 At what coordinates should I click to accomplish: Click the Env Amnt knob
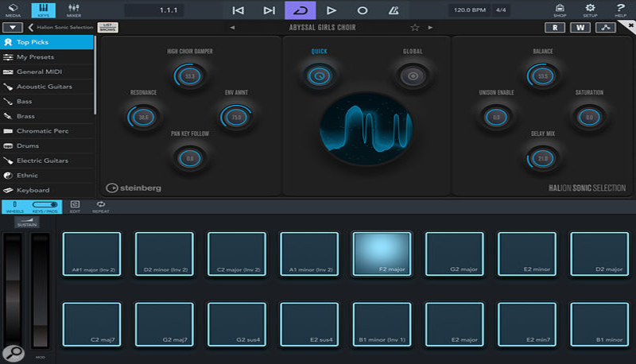(236, 117)
